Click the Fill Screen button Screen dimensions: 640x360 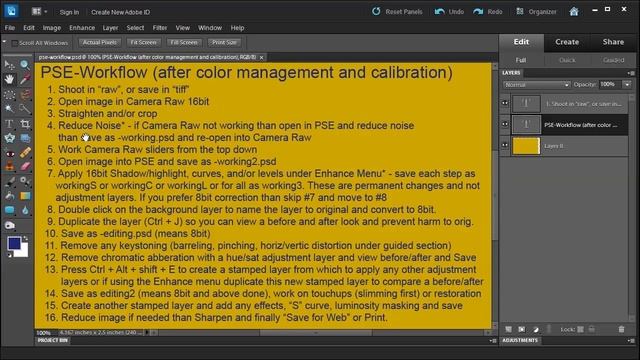click(x=184, y=42)
